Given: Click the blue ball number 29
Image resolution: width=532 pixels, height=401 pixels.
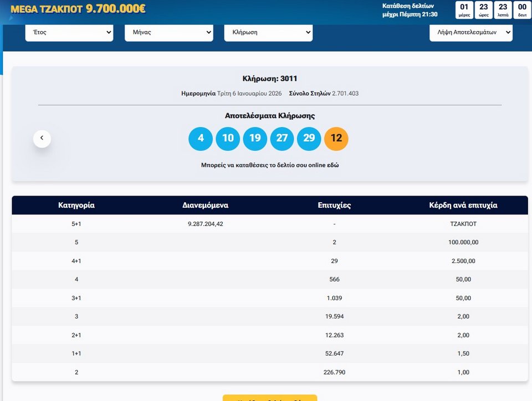Looking at the screenshot, I should pos(309,138).
